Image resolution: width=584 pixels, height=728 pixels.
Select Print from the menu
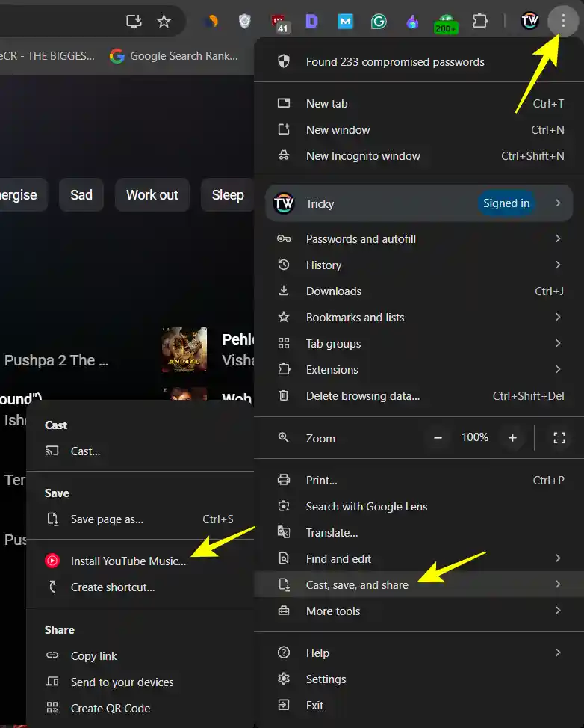pyautogui.click(x=419, y=480)
